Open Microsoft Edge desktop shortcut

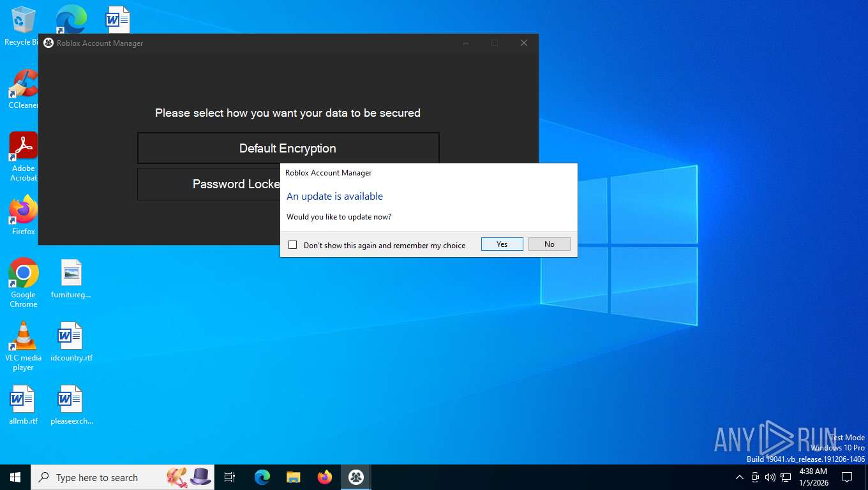[x=70, y=19]
